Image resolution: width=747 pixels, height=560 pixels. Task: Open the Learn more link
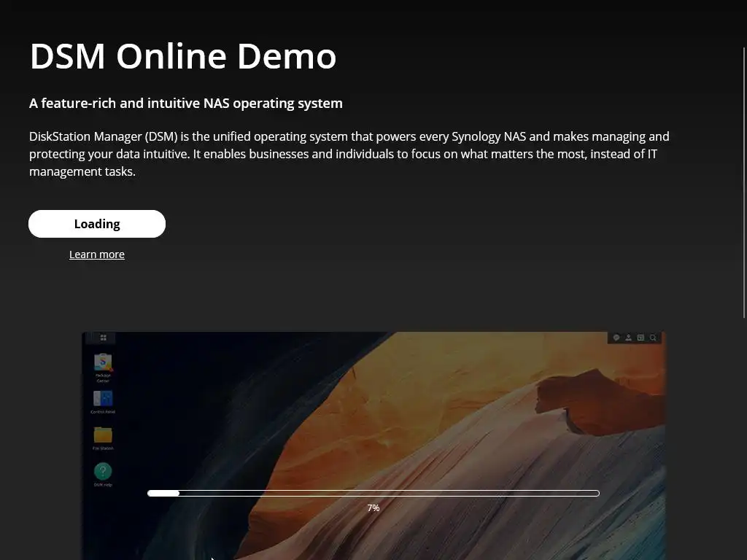tap(97, 254)
